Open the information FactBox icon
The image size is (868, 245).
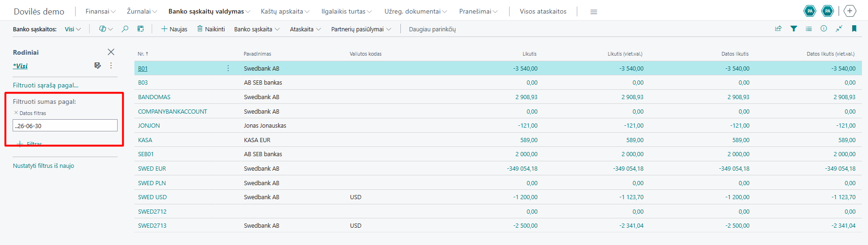tap(824, 29)
